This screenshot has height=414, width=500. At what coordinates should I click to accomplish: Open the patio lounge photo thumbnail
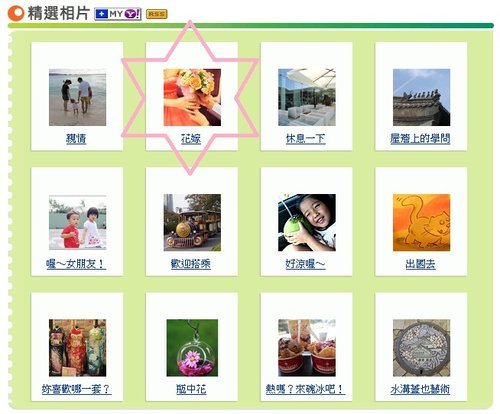tap(307, 97)
